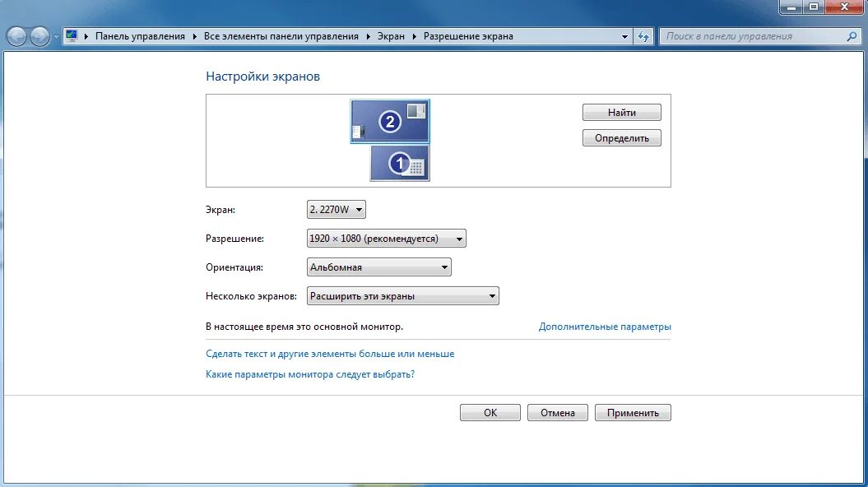The height and width of the screenshot is (487, 868).
Task: Click the Отмена button
Action: tap(558, 413)
